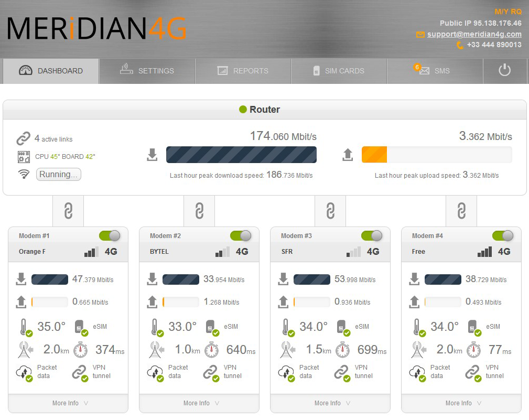Click BYTEL signal strength bars

tap(223, 252)
